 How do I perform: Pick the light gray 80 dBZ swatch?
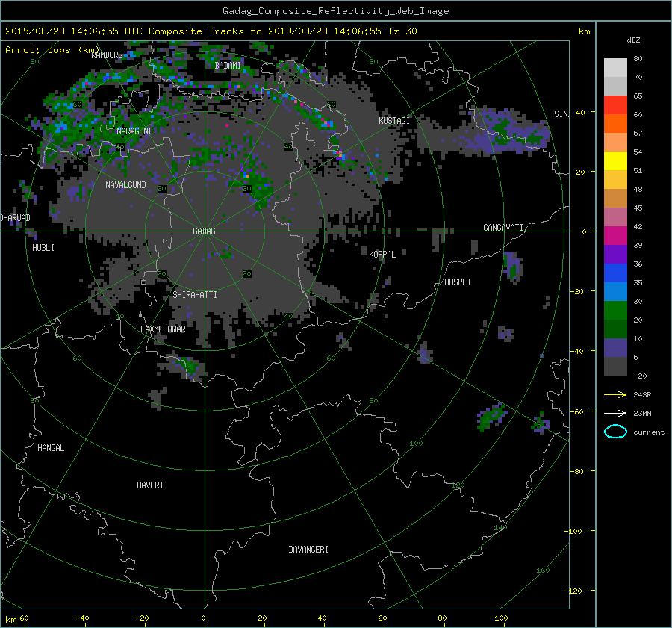[615, 67]
